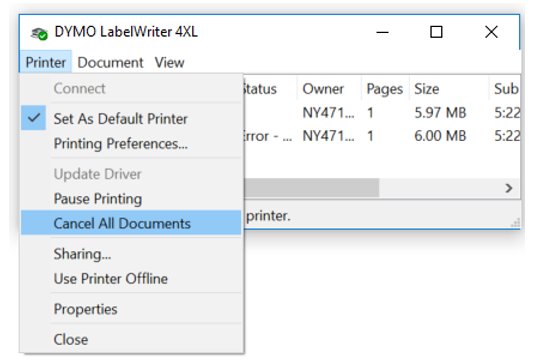Open Sharing... from Printer menu

click(131, 254)
